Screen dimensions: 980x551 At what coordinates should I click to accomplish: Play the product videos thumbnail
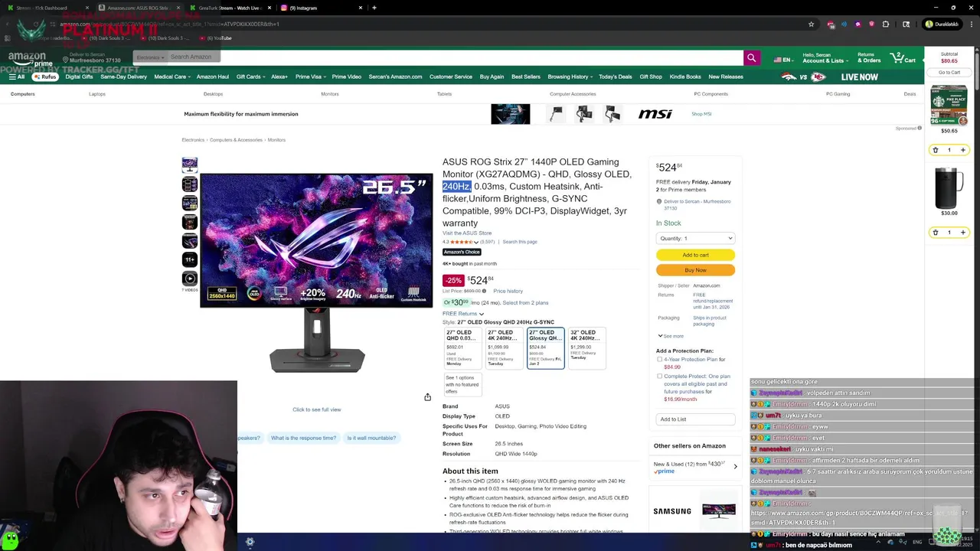coord(189,279)
